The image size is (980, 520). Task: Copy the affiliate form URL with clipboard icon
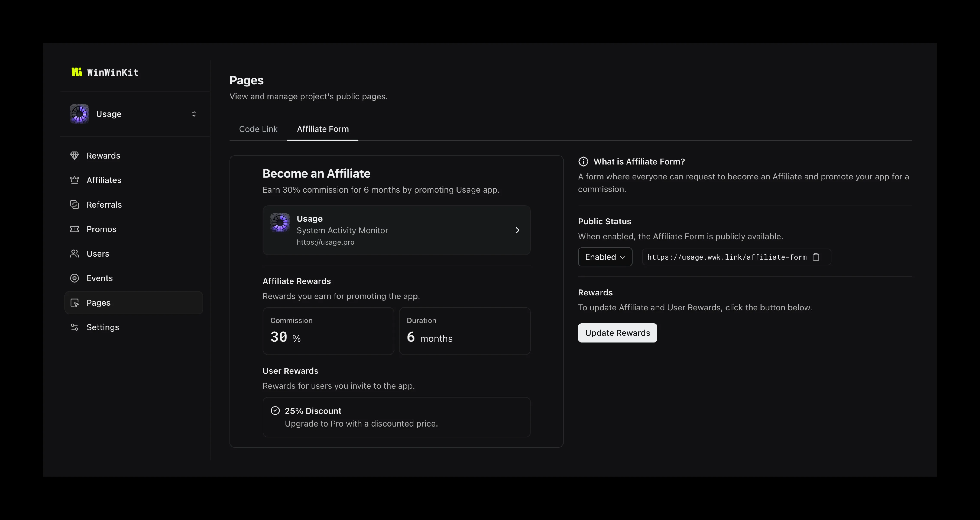tap(816, 257)
